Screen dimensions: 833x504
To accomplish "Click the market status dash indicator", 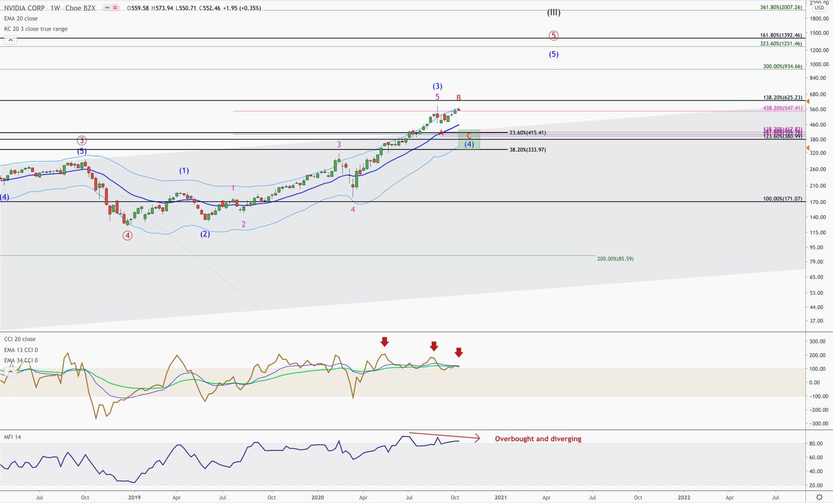I will click(107, 8).
